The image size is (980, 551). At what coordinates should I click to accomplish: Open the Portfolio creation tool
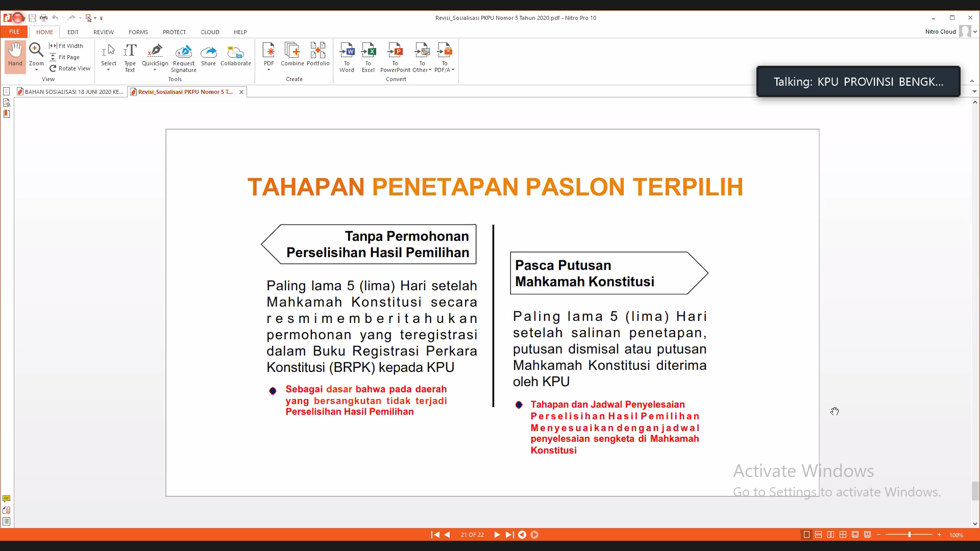(x=318, y=53)
